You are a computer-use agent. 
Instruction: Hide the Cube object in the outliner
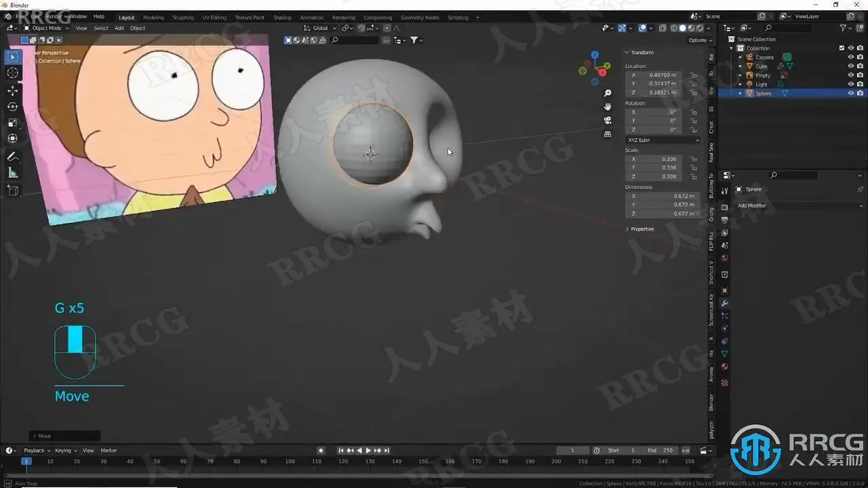pyautogui.click(x=851, y=66)
